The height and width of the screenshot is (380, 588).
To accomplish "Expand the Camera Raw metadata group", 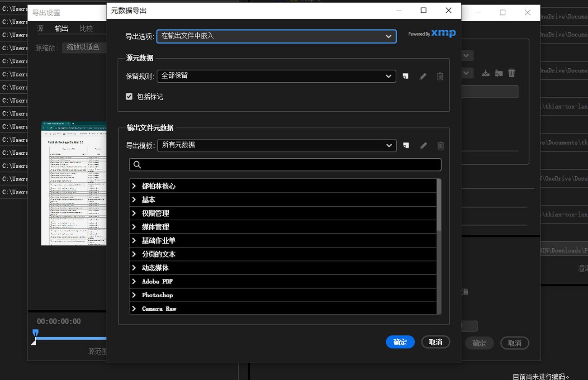I will point(134,309).
